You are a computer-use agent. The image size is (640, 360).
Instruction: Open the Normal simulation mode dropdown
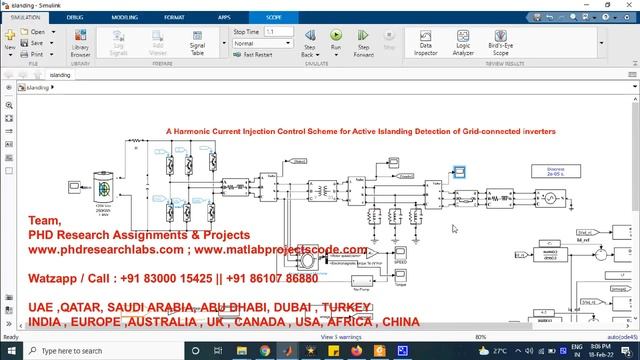click(262, 43)
